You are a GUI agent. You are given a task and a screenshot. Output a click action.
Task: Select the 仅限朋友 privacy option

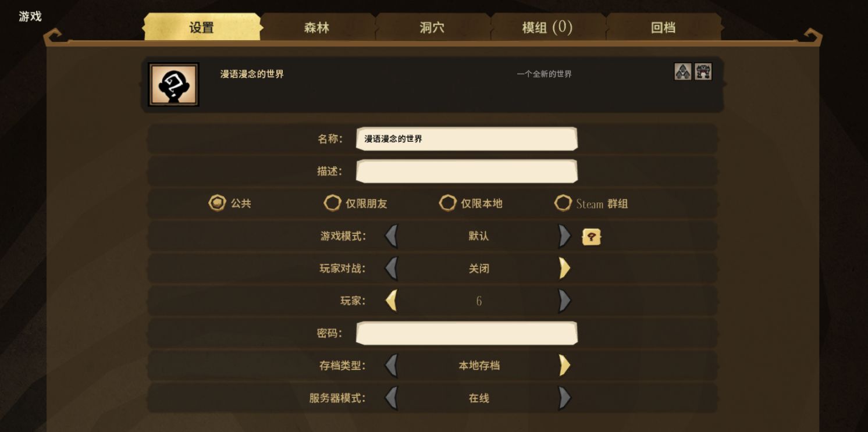click(x=355, y=203)
